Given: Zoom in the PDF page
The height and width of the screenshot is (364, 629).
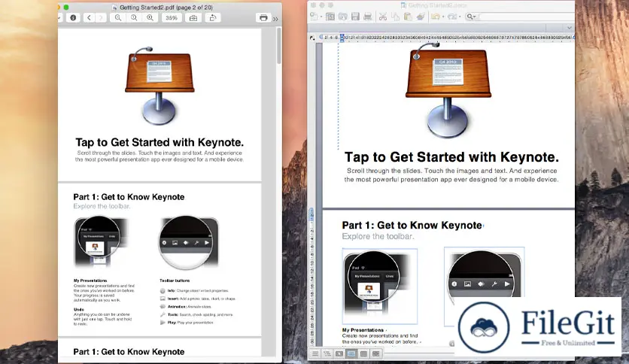Looking at the screenshot, I should 150,17.
